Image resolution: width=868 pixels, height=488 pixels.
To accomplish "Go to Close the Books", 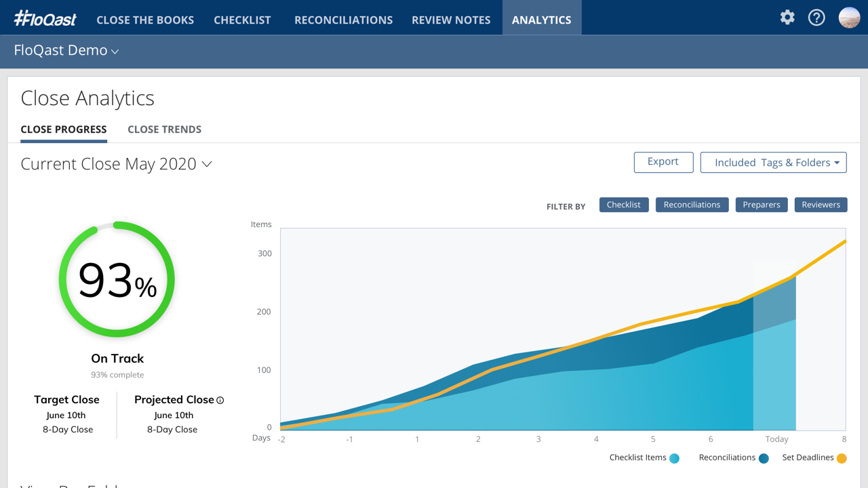I will pos(145,20).
